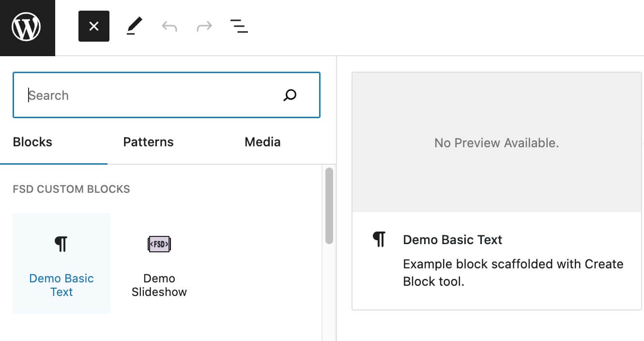Click the search magnifier icon
Image resolution: width=644 pixels, height=341 pixels.
coord(289,95)
